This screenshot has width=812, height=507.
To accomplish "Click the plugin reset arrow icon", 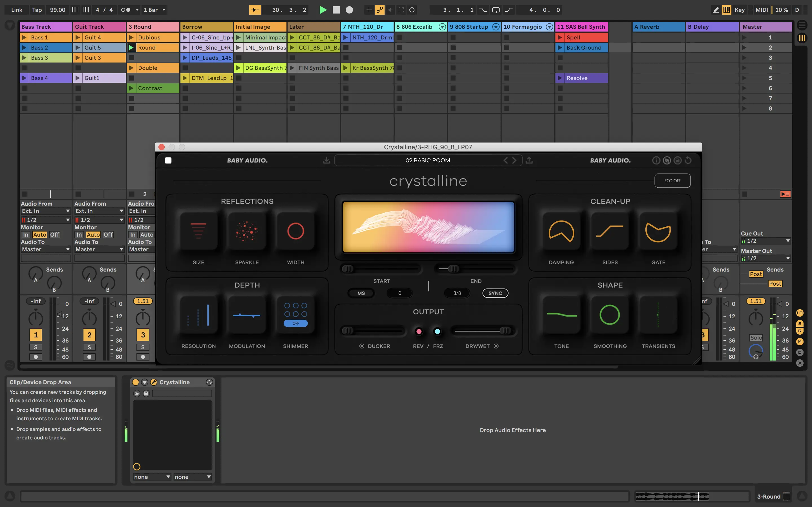I will pos(688,160).
